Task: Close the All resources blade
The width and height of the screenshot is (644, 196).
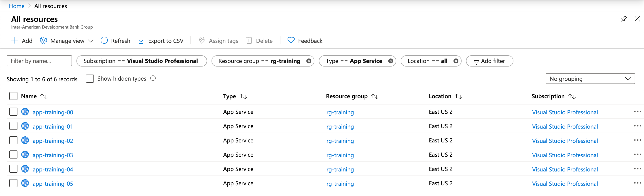Action: (637, 19)
